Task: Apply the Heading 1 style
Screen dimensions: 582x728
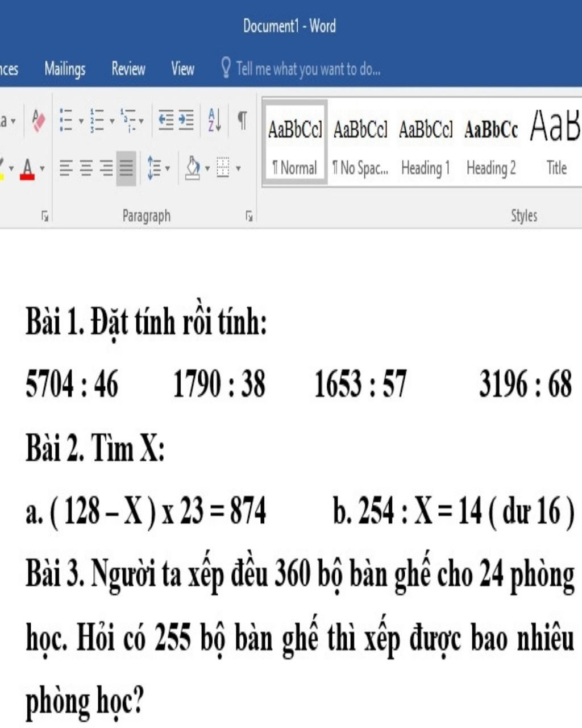Action: click(x=425, y=142)
